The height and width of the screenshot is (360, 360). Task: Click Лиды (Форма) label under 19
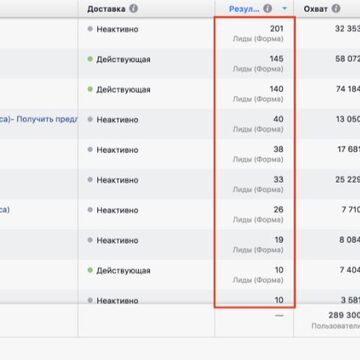pos(258,249)
